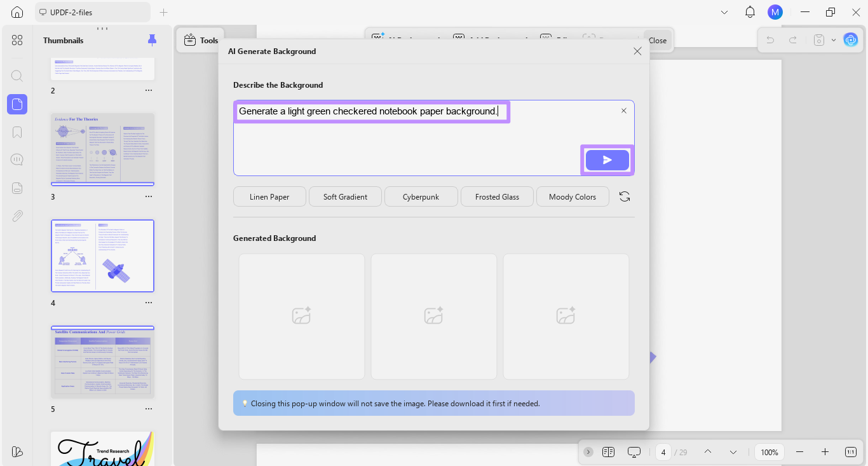Open options menu for page 4
Viewport: 868px width, 466px height.
tap(149, 303)
